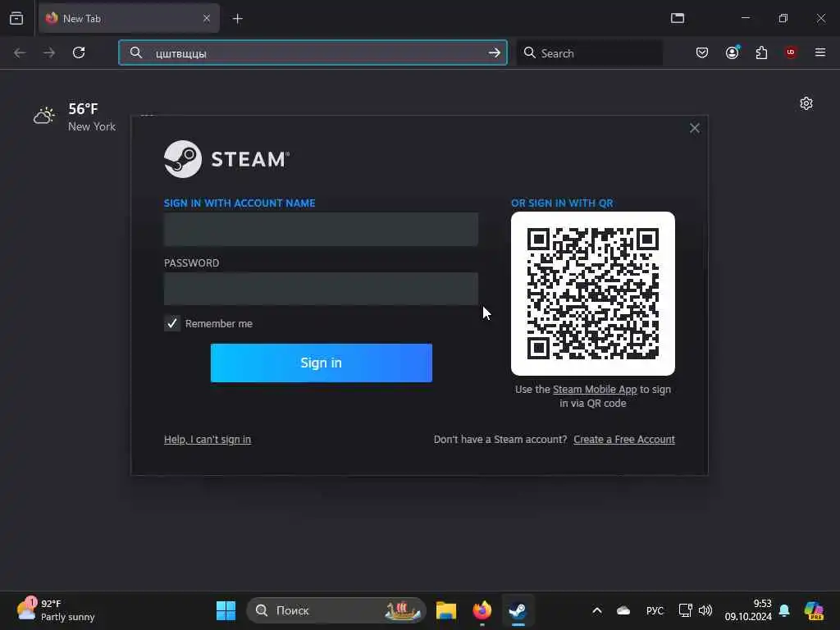Show hidden system tray icons chevron
Image resolution: width=840 pixels, height=630 pixels.
(x=597, y=610)
